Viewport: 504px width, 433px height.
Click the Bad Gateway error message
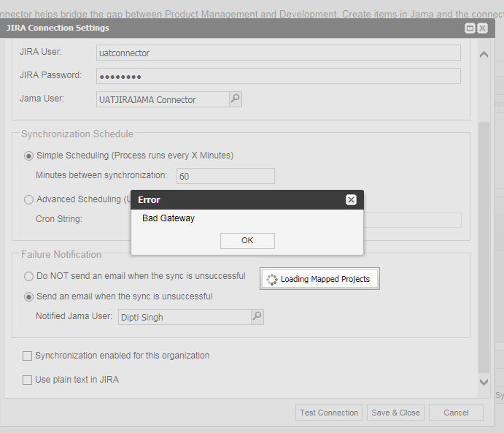(x=168, y=218)
